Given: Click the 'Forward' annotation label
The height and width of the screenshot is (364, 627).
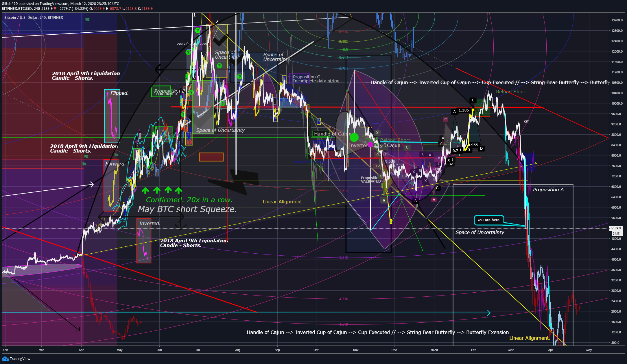Looking at the screenshot, I should (115, 164).
